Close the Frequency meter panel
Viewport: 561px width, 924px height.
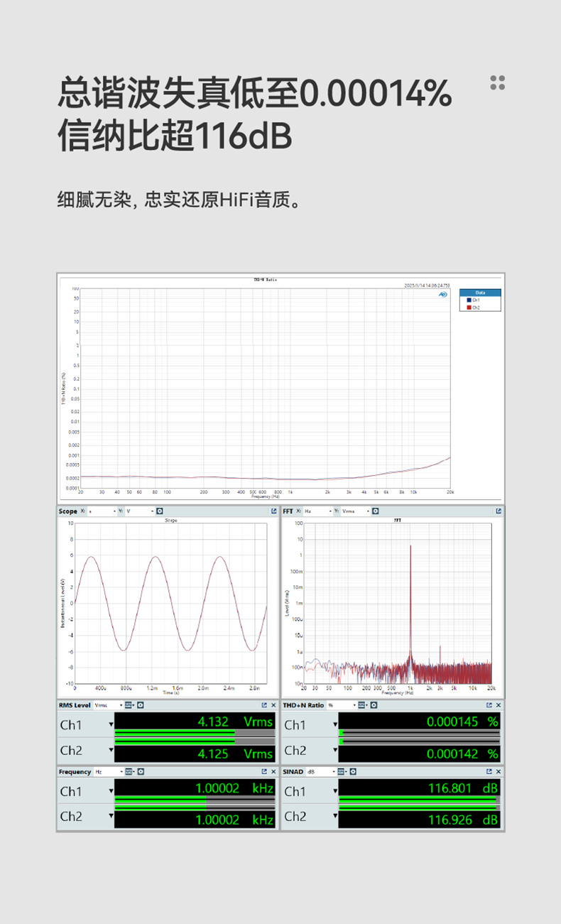pyautogui.click(x=273, y=771)
